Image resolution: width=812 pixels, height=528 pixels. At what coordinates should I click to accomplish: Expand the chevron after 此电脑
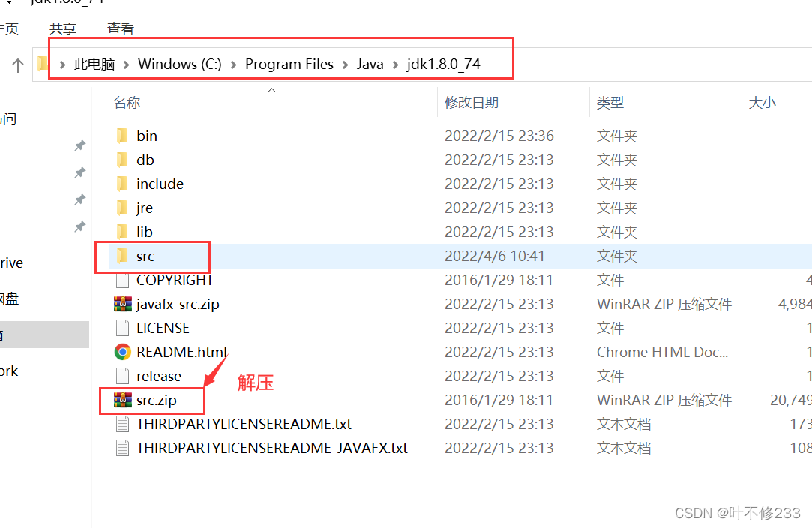(x=126, y=64)
